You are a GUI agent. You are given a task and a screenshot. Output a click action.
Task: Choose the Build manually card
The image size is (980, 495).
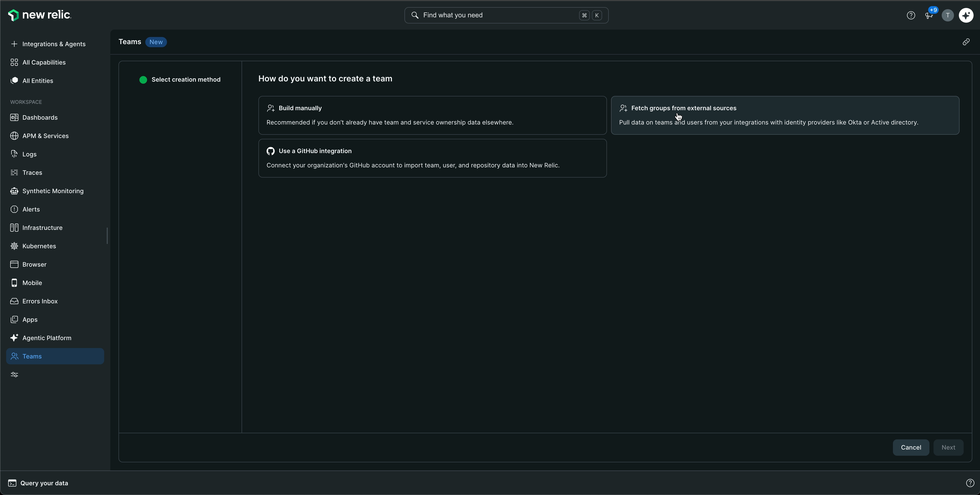(432, 115)
